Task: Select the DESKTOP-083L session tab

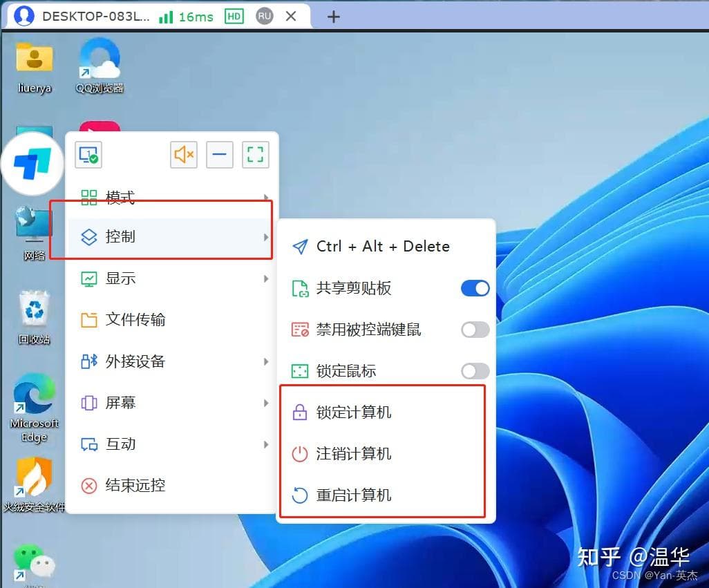Action: 157,17
